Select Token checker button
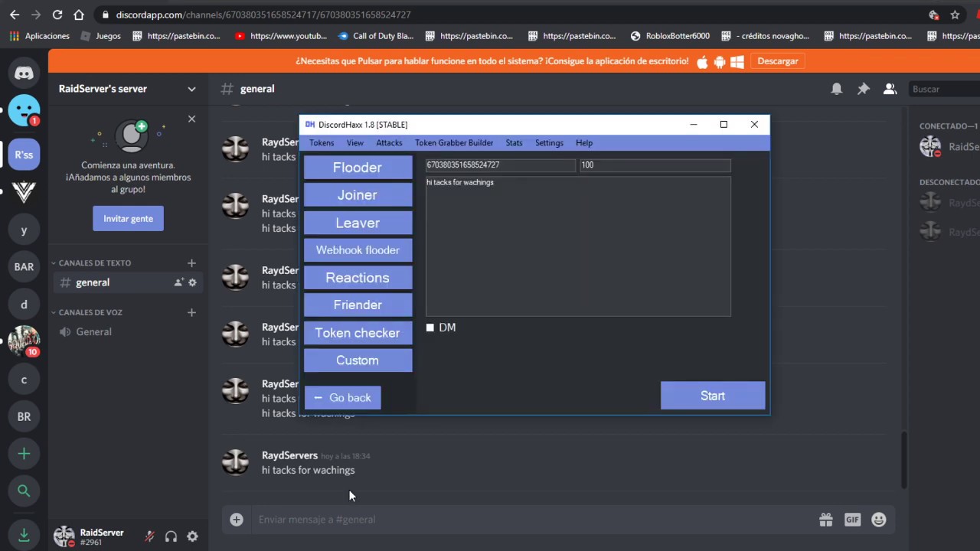 pos(358,333)
